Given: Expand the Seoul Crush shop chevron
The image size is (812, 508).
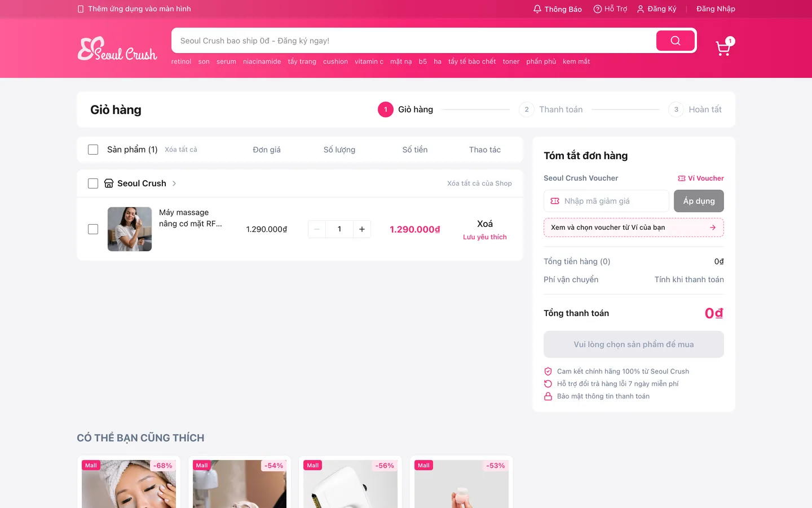Looking at the screenshot, I should (x=174, y=183).
